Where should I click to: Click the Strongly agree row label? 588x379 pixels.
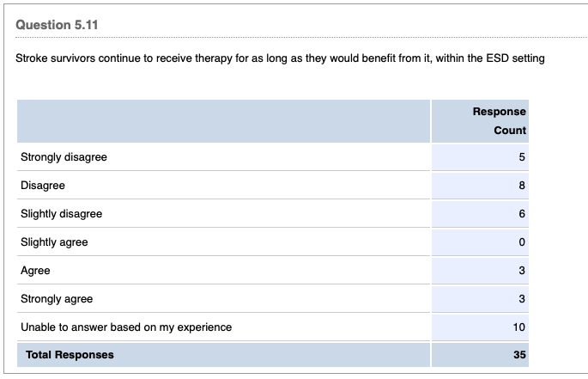tap(57, 299)
